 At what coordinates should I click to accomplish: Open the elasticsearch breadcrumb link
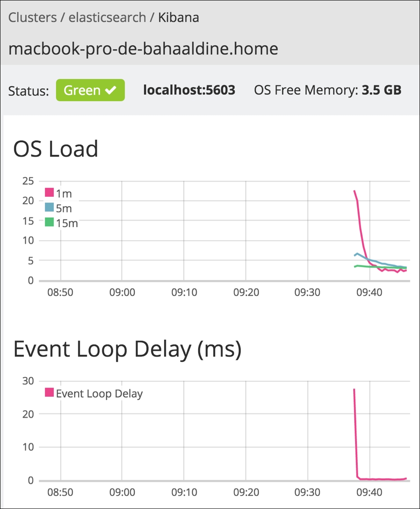(x=107, y=18)
